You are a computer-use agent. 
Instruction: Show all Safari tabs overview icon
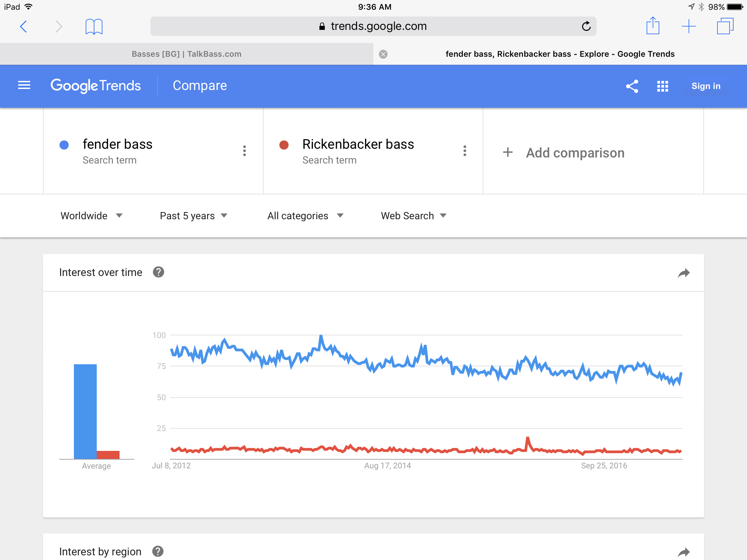725,26
